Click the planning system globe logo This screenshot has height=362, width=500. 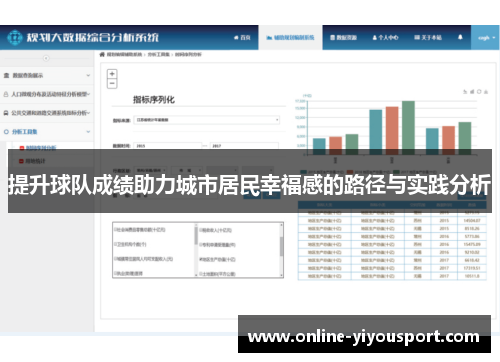15,37
